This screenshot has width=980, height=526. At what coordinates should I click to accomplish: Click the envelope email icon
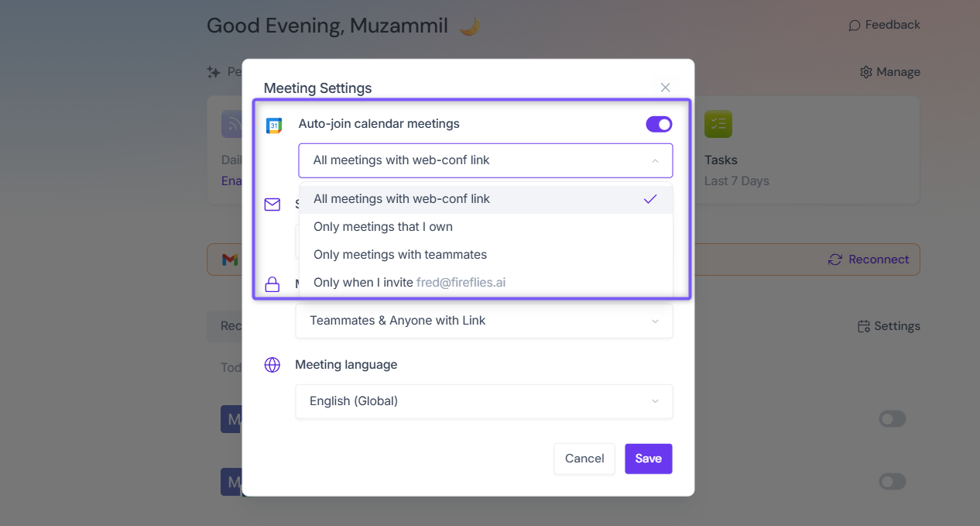point(272,205)
